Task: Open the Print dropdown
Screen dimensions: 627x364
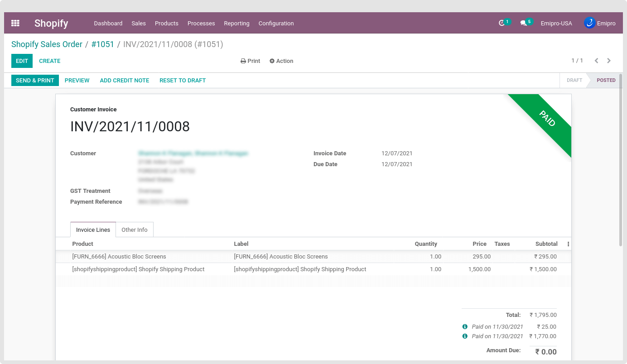Action: [250, 61]
